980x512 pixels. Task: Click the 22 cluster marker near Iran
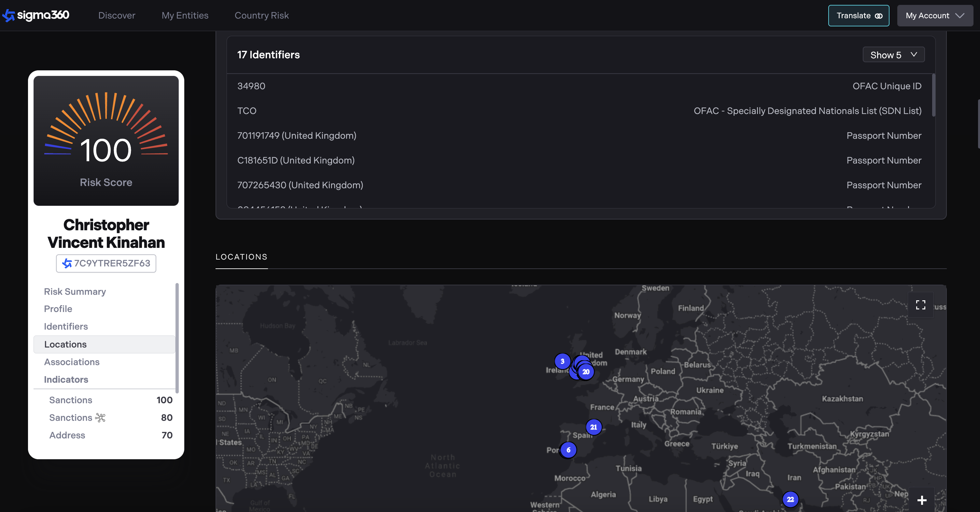coord(790,499)
